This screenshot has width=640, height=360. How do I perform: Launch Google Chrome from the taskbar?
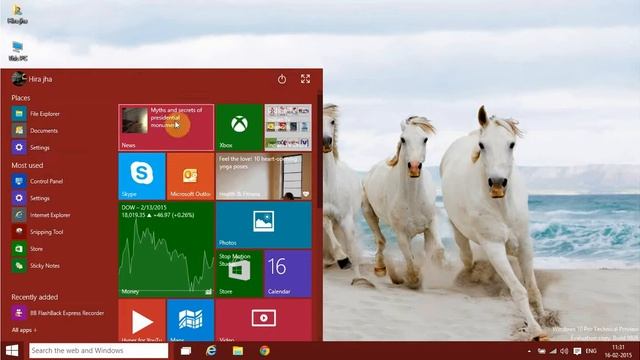pyautogui.click(x=264, y=351)
